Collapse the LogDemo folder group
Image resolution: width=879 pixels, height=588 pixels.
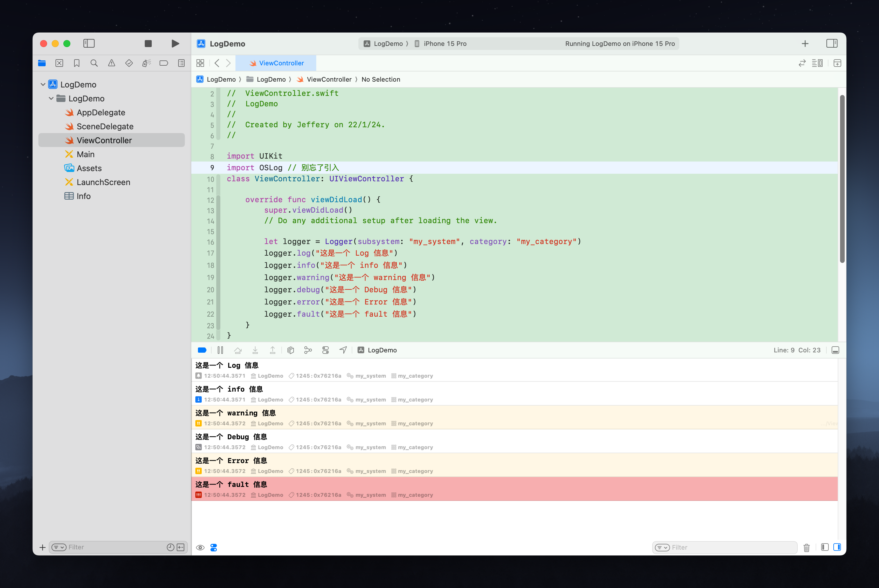(x=51, y=98)
